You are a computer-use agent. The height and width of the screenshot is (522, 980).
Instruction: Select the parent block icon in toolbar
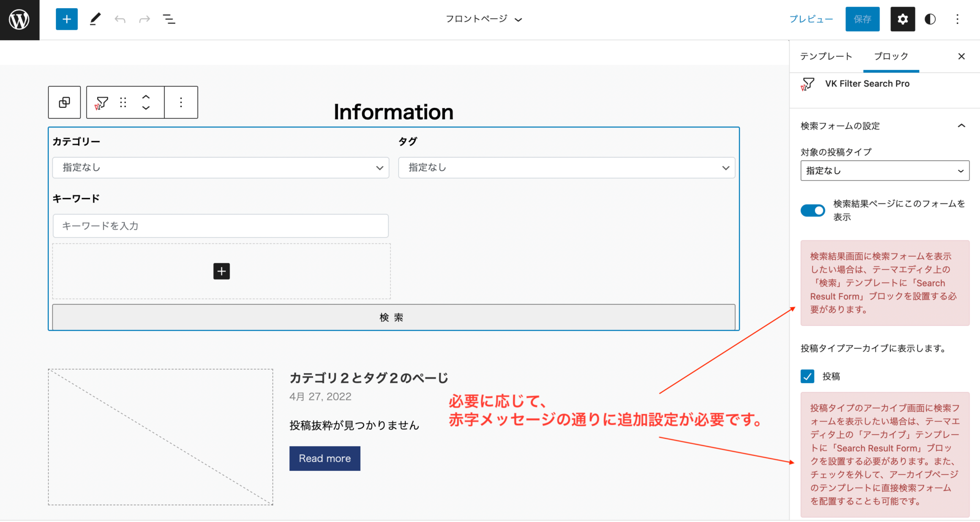64,102
